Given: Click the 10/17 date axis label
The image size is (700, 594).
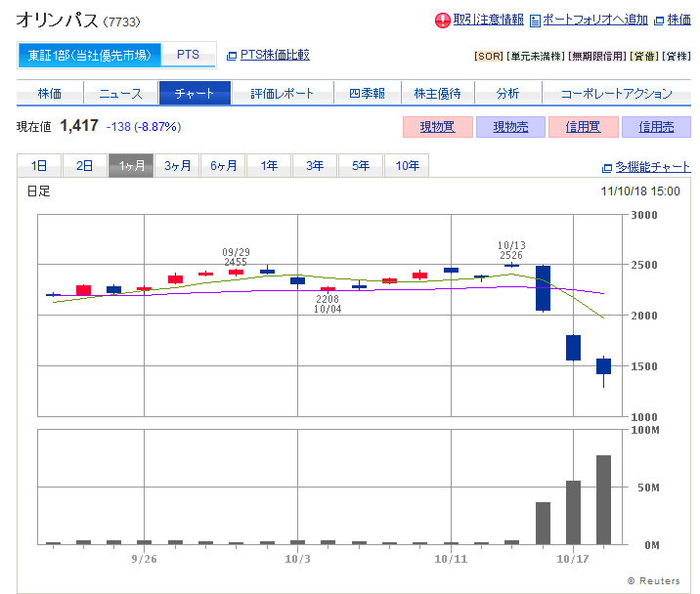Looking at the screenshot, I should click(x=573, y=559).
